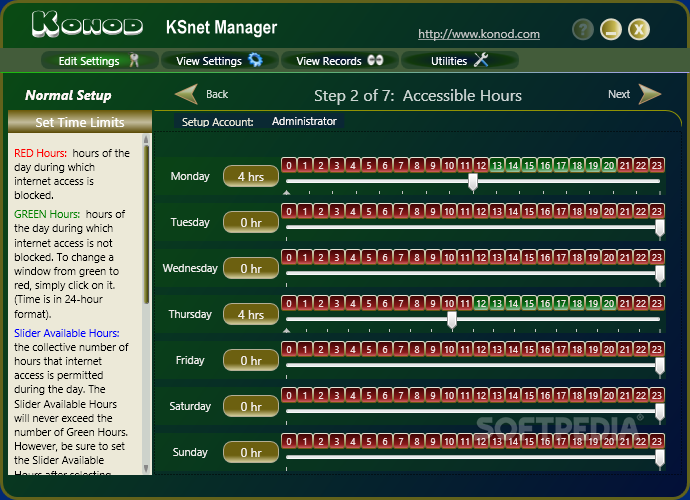This screenshot has height=500, width=690.
Task: Toggle hour 5 on Friday
Action: click(x=369, y=349)
